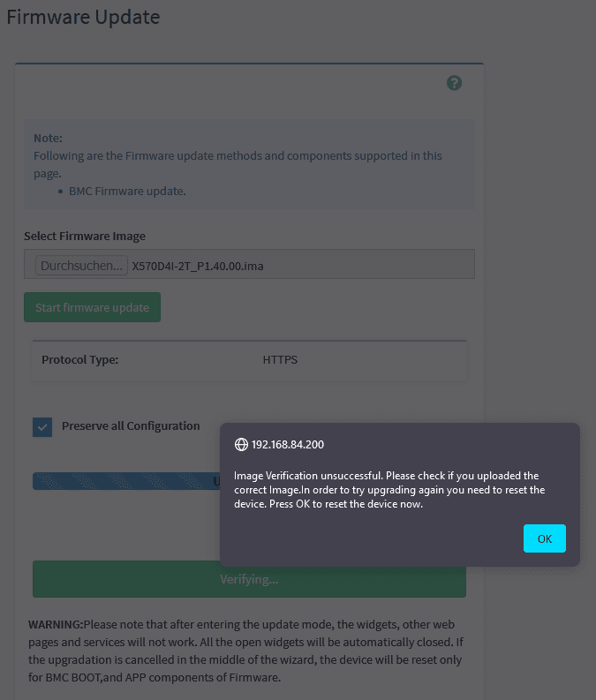Screen dimensions: 596x700
Task: Click the BMC Firmware update bullet item
Action: (127, 191)
